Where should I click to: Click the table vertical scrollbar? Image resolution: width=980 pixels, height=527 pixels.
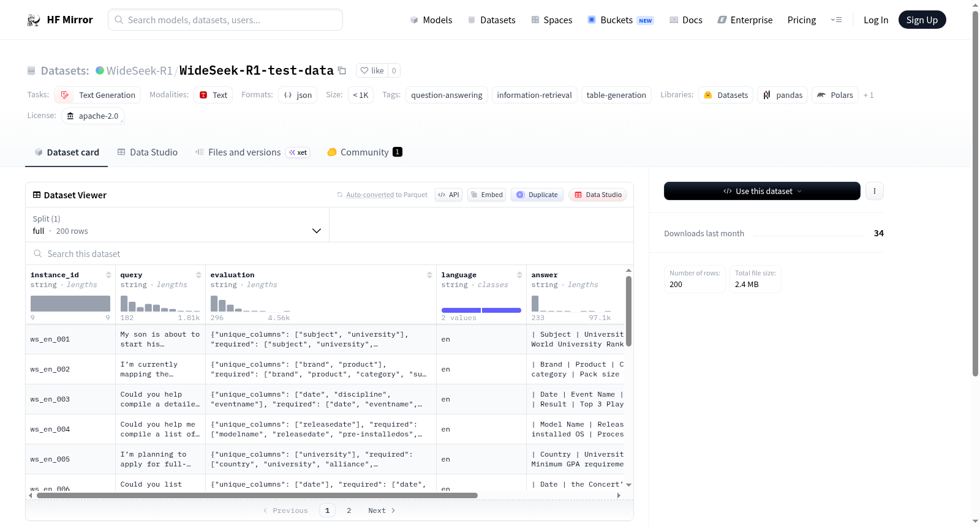point(628,311)
